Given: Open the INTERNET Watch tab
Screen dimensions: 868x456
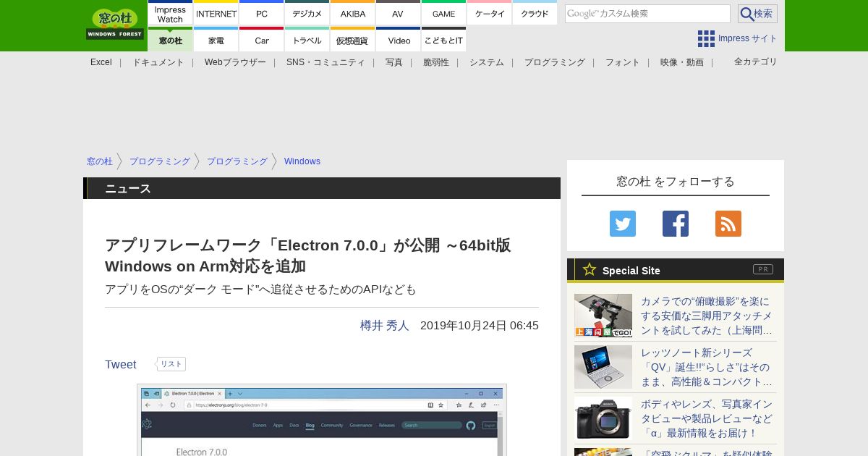Looking at the screenshot, I should click(x=216, y=13).
